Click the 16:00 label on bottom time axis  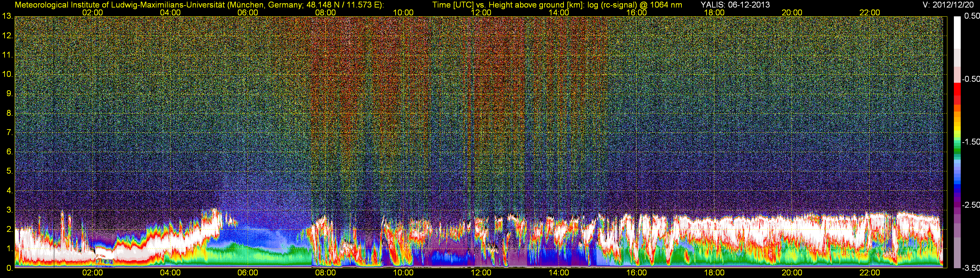(x=636, y=273)
